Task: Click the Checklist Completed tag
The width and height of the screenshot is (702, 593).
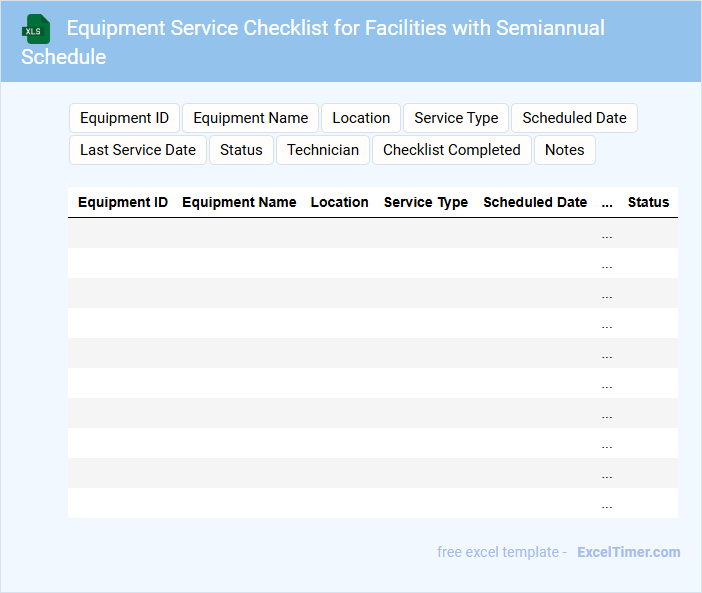Action: click(451, 150)
